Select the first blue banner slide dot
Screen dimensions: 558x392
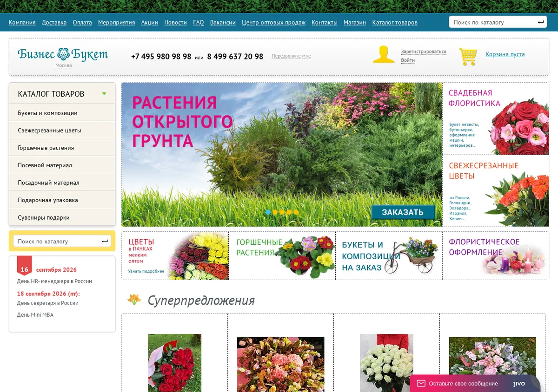pyautogui.click(x=268, y=212)
